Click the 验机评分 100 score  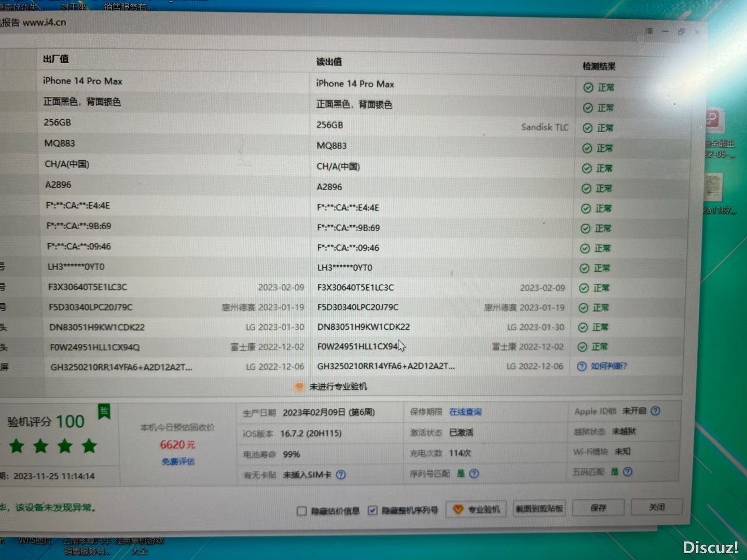click(x=46, y=422)
